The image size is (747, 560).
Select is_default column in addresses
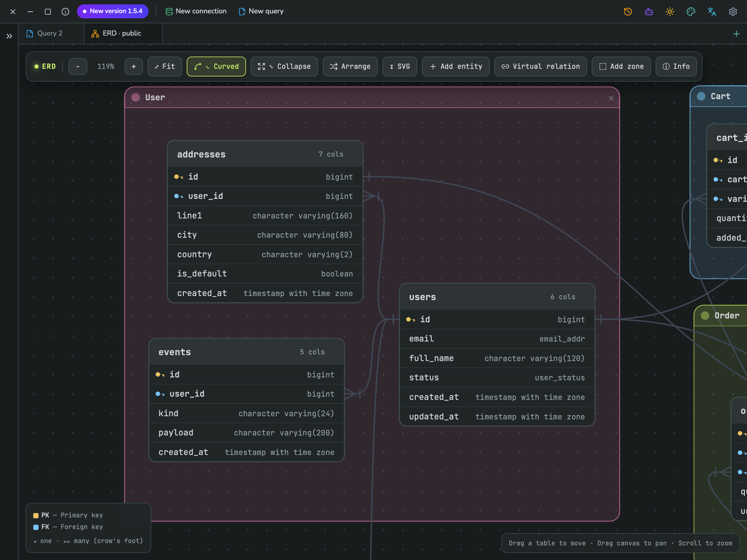pyautogui.click(x=265, y=274)
